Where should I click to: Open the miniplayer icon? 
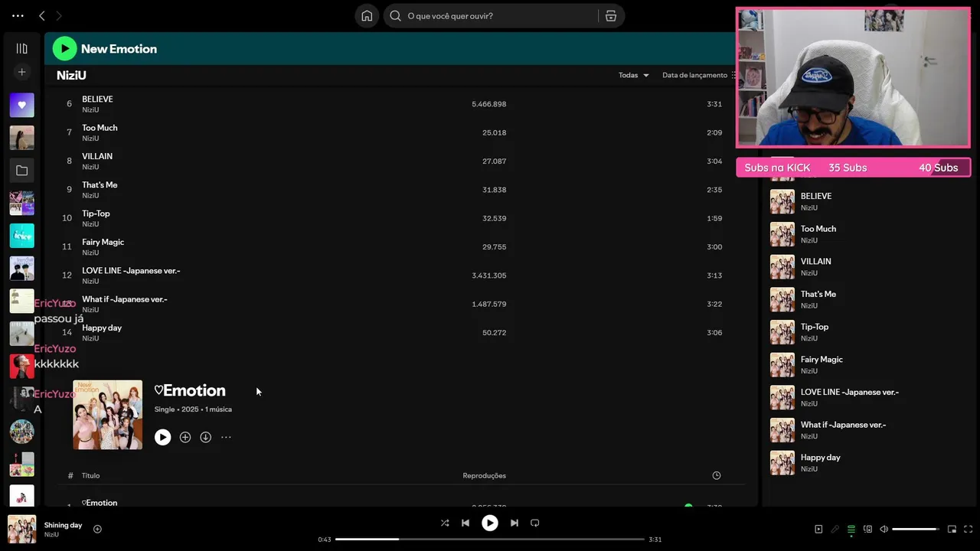point(952,529)
